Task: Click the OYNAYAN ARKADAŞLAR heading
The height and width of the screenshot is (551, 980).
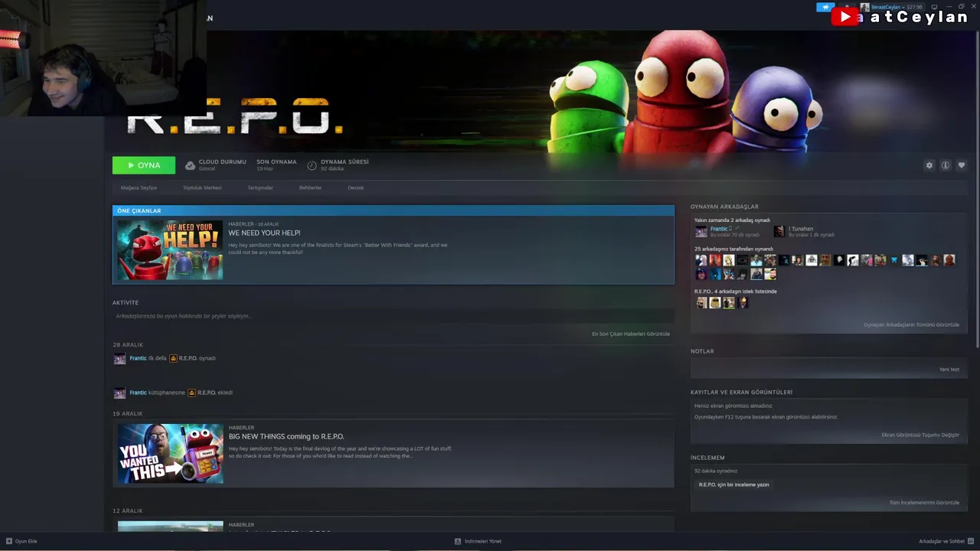Action: 724,207
